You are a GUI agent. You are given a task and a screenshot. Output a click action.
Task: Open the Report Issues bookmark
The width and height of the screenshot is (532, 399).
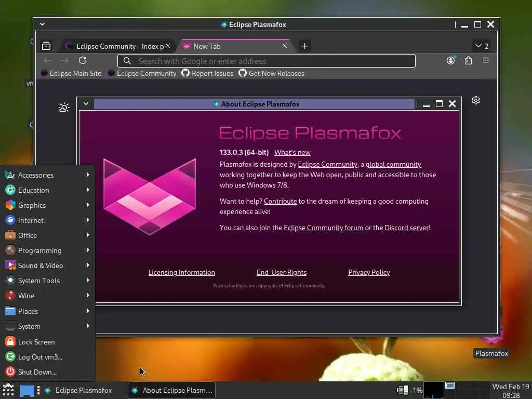coord(207,73)
